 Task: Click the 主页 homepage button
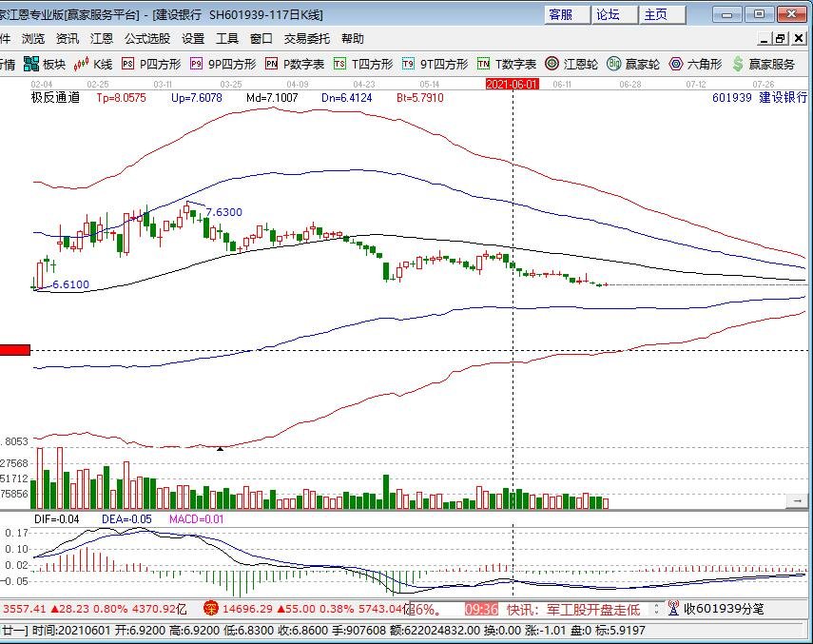pyautogui.click(x=662, y=14)
